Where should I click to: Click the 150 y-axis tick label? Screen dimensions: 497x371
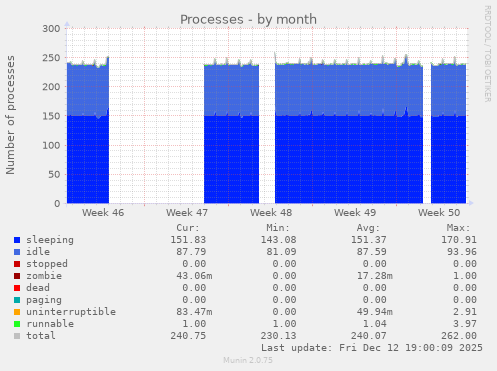point(51,116)
